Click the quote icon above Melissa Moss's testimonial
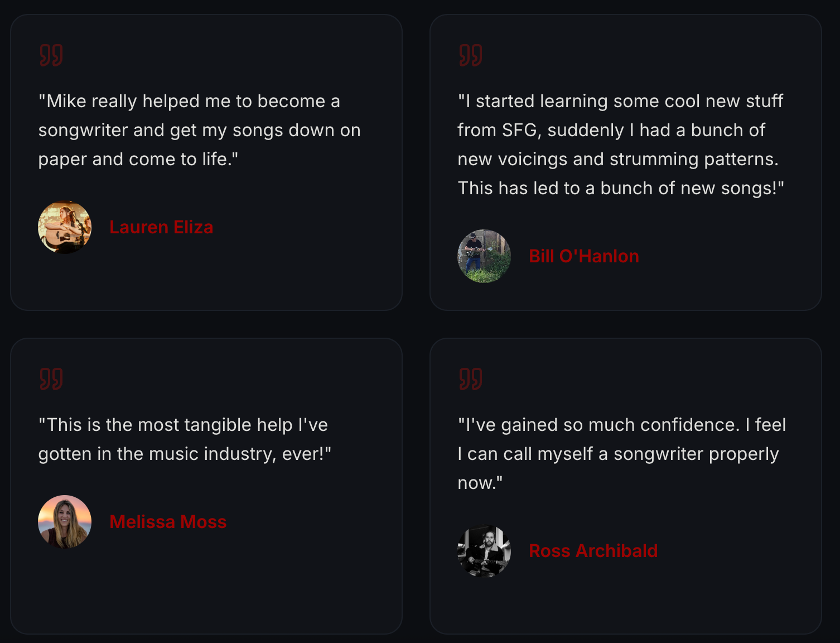Screen dimensions: 840x643 51,379
